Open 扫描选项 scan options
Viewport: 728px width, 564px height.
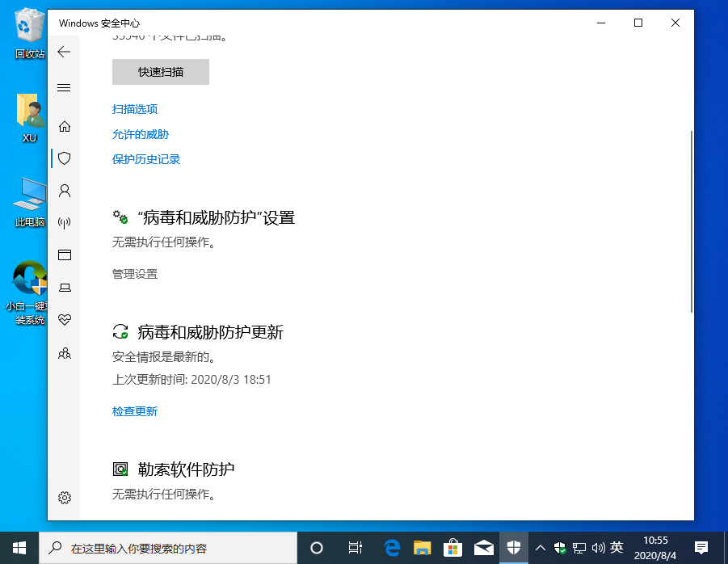tap(134, 109)
